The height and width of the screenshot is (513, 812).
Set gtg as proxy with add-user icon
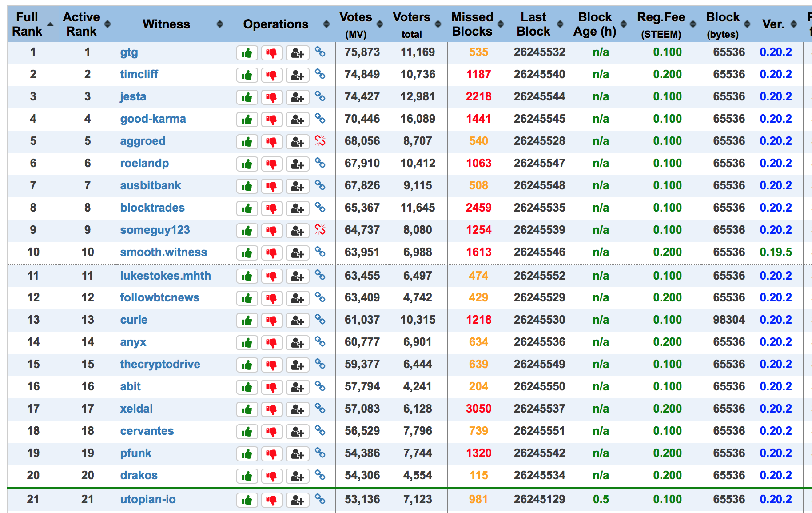(297, 53)
